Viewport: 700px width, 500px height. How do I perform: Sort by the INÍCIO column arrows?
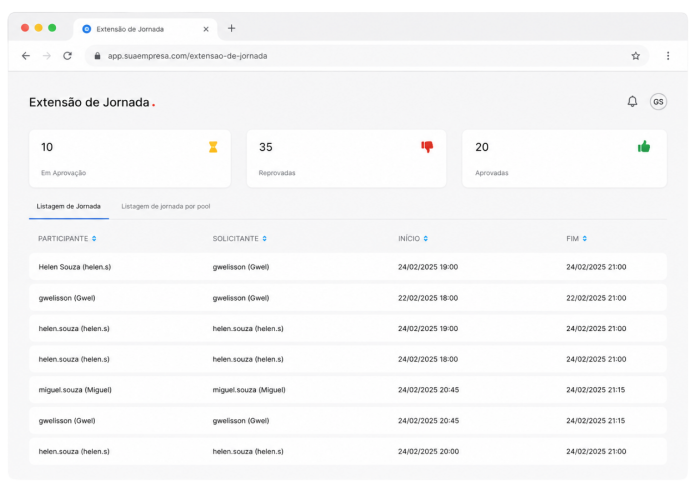[425, 238]
